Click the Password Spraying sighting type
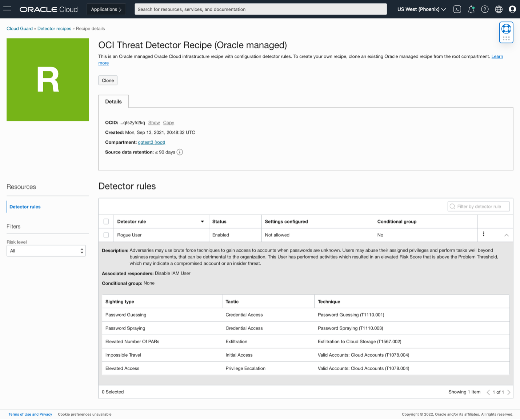This screenshot has width=520, height=420. pyautogui.click(x=125, y=328)
